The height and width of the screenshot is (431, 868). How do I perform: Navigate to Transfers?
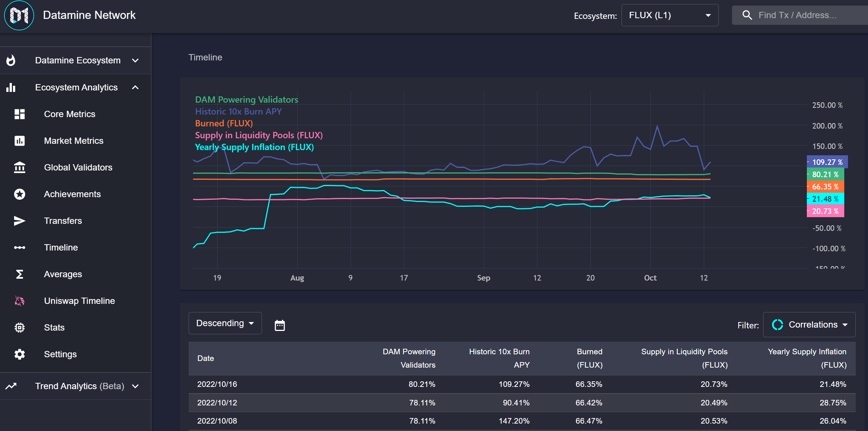(x=63, y=221)
